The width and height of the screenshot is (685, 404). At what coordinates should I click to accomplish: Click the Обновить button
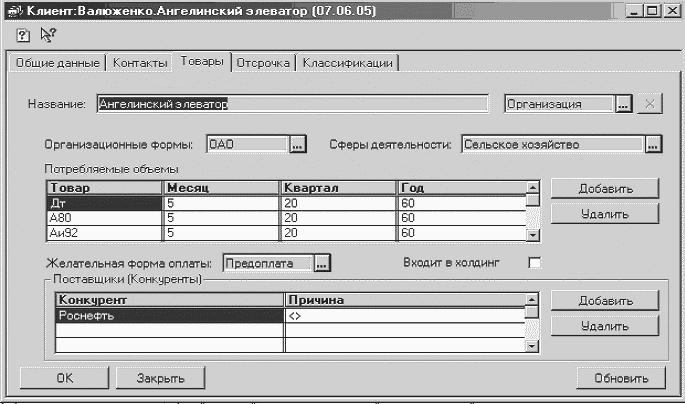620,379
